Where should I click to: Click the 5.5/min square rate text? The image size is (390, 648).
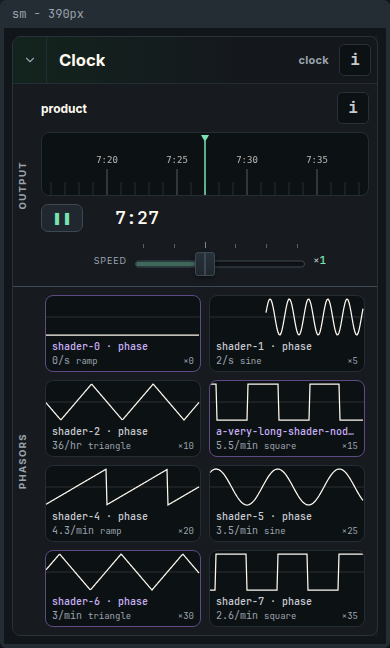coord(256,446)
